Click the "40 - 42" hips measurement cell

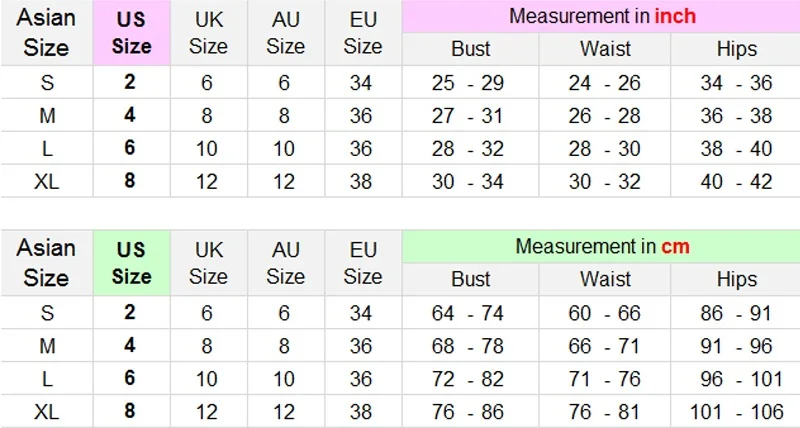(x=736, y=182)
